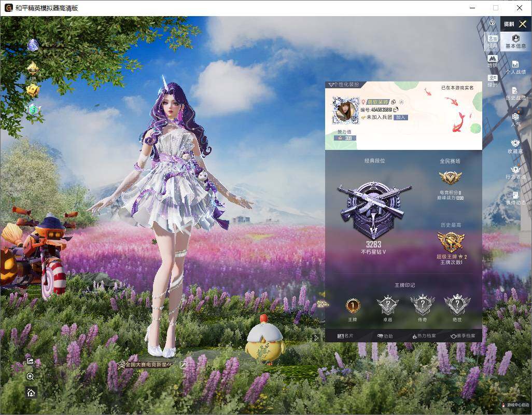Screen dimensions: 532x415
Task: Click the blue-purple round badge at top left
Action: [x=33, y=45]
